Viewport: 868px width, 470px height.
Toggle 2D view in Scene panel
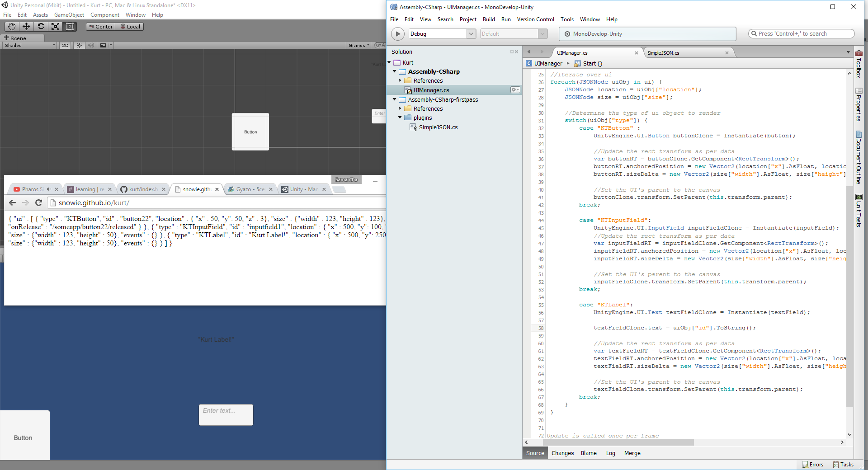65,45
